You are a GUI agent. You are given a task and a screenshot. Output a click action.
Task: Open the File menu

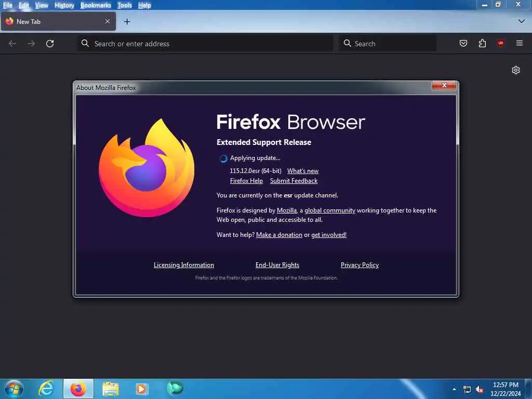(x=7, y=5)
